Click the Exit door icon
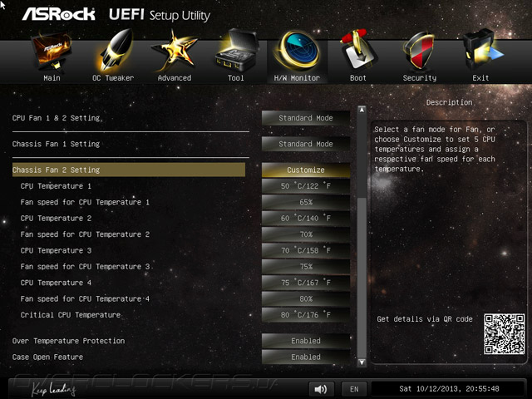Image resolution: width=532 pixels, height=399 pixels. click(x=482, y=50)
